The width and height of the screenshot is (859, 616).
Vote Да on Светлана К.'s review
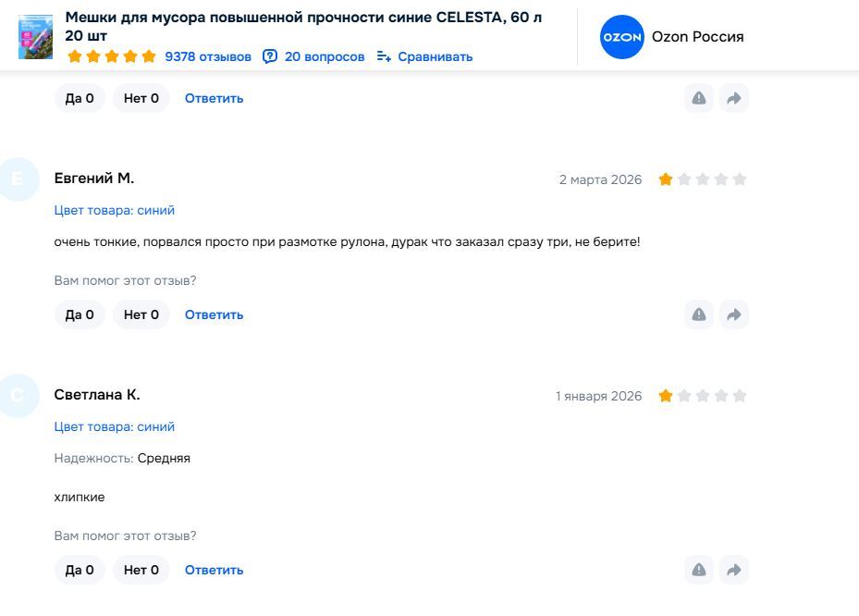coord(80,570)
